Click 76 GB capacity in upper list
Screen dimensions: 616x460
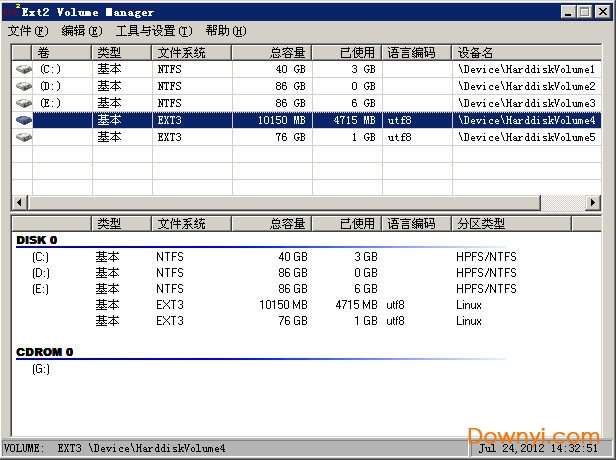click(290, 137)
